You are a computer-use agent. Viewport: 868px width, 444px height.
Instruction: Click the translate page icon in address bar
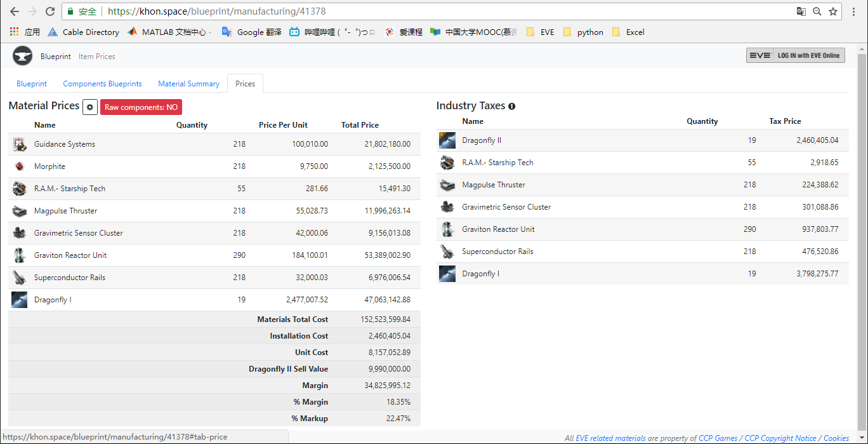pyautogui.click(x=801, y=11)
